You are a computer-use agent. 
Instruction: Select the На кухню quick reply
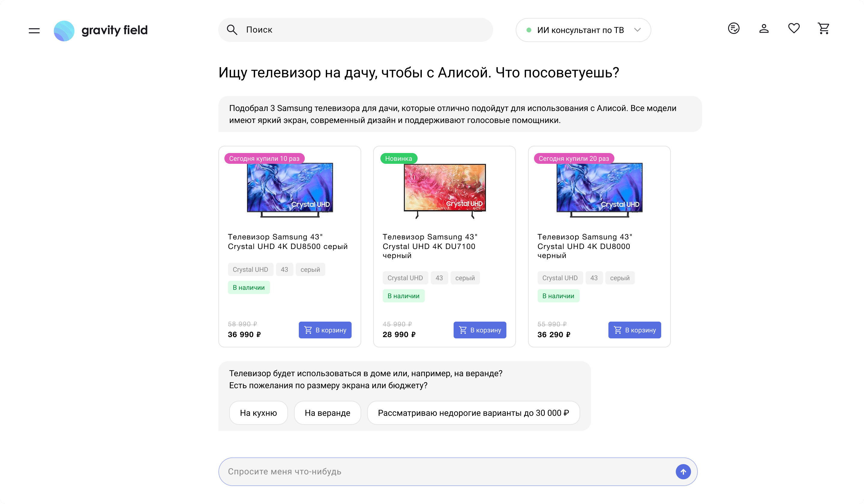pos(258,413)
